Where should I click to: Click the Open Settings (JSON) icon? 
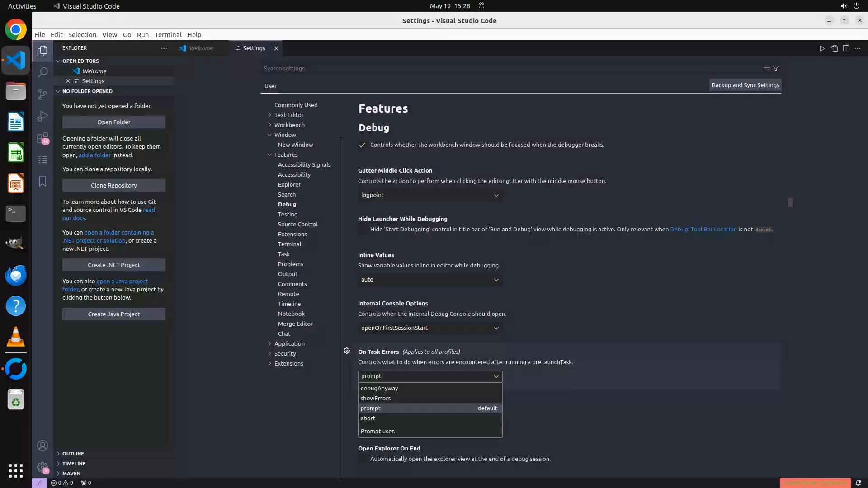pyautogui.click(x=834, y=48)
